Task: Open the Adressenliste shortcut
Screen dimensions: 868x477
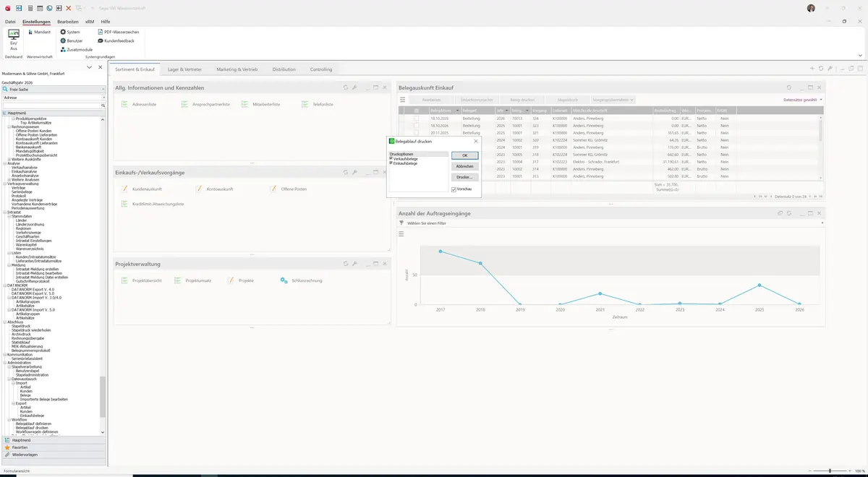Action: pos(139,105)
